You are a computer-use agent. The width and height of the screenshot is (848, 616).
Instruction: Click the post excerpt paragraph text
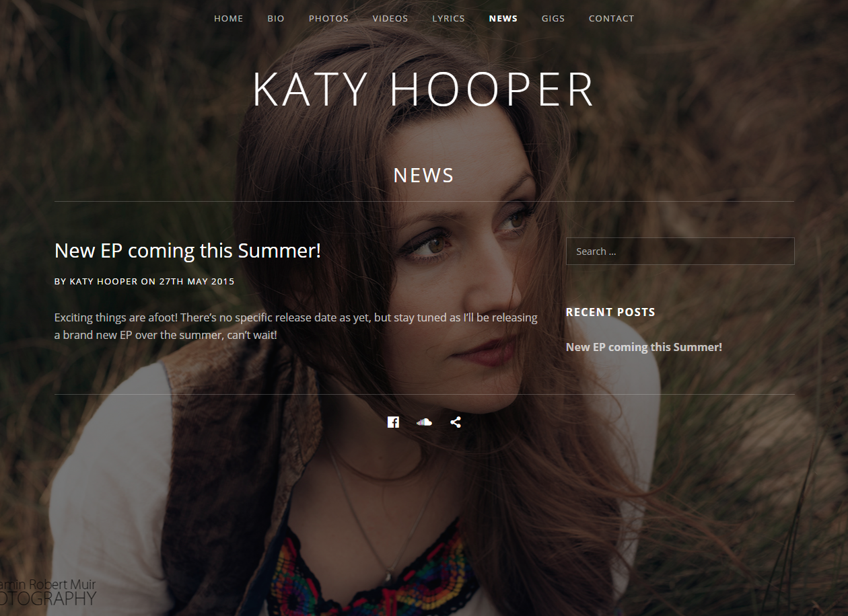296,325
